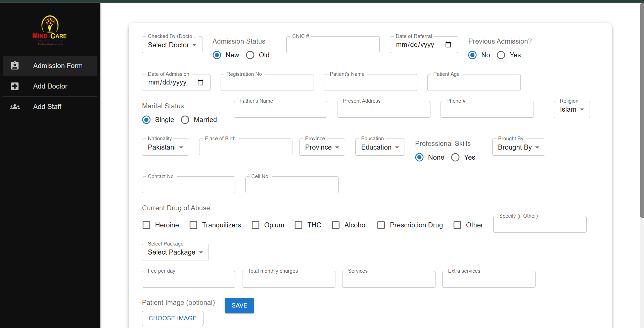Open the Select Doctor dropdown
The width and height of the screenshot is (644, 328).
(x=172, y=45)
